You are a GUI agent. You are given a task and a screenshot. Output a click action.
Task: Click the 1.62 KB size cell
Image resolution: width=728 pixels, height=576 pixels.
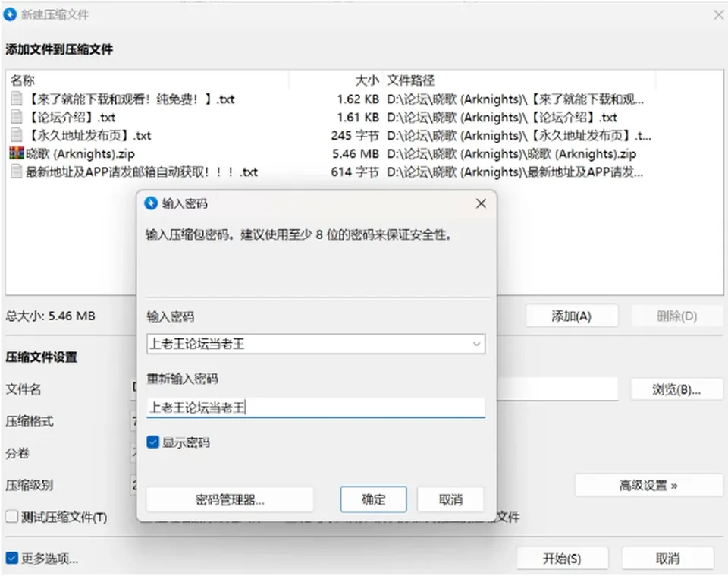tap(358, 99)
